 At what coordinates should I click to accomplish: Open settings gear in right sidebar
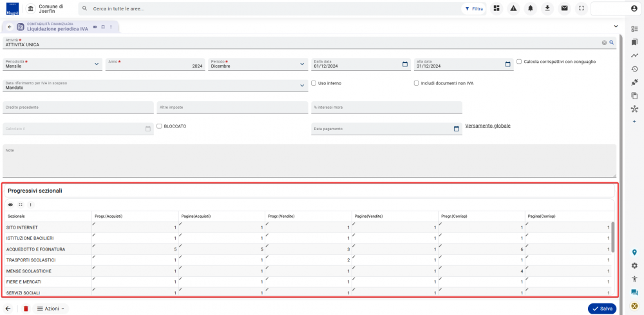(x=634, y=265)
